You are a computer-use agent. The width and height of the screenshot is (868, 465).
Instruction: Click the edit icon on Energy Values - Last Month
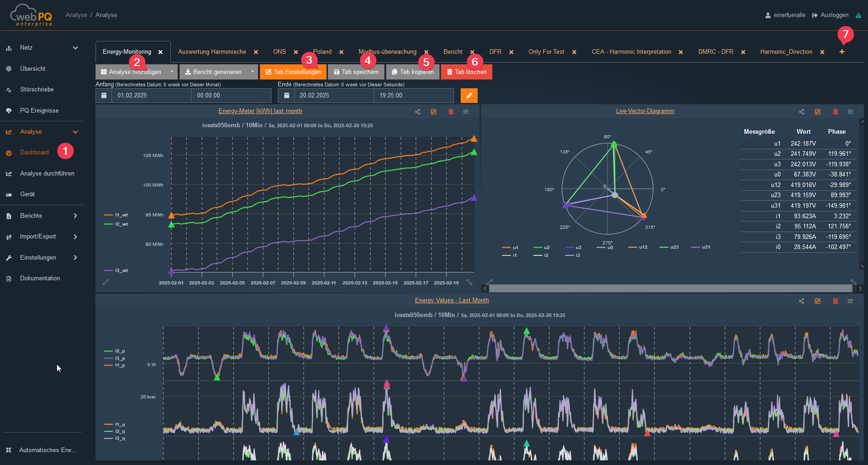click(x=818, y=301)
